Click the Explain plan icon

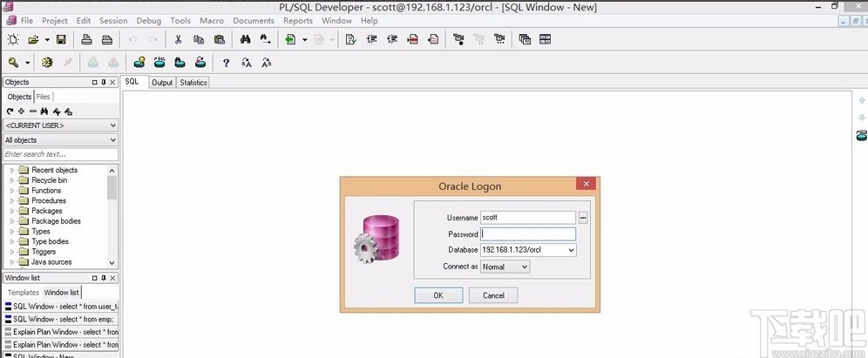tap(139, 63)
